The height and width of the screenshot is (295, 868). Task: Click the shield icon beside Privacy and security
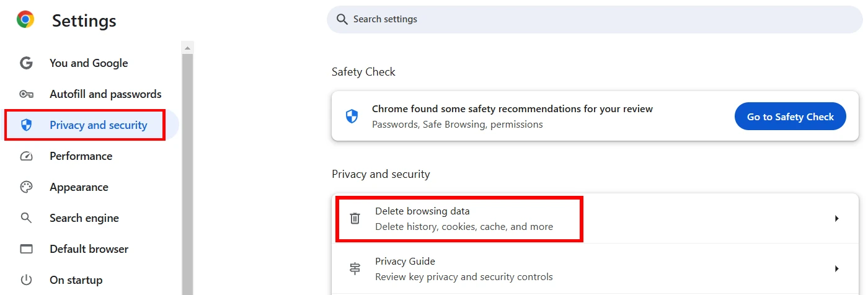tap(26, 125)
